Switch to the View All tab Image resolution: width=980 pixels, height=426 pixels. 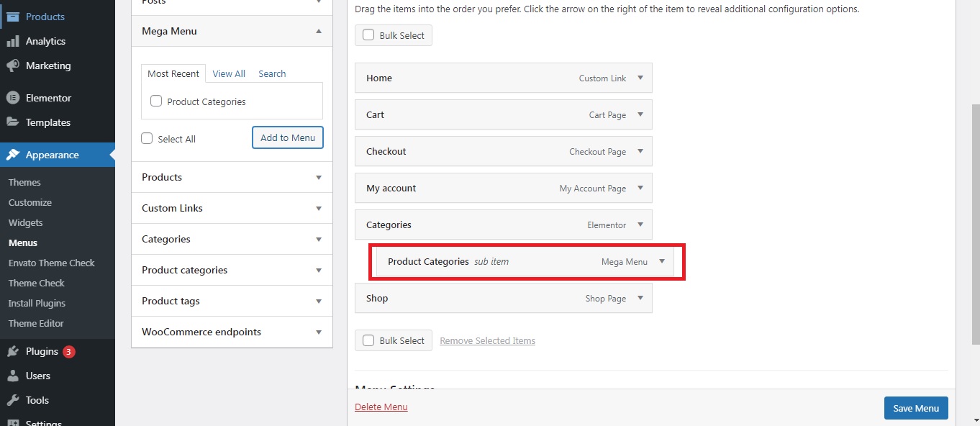click(x=229, y=73)
